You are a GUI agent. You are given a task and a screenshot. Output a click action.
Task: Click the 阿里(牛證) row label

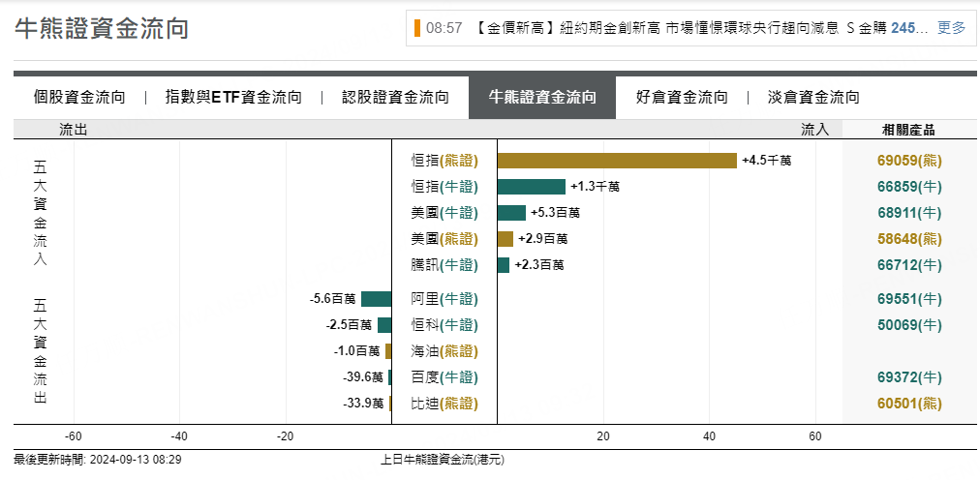click(444, 299)
